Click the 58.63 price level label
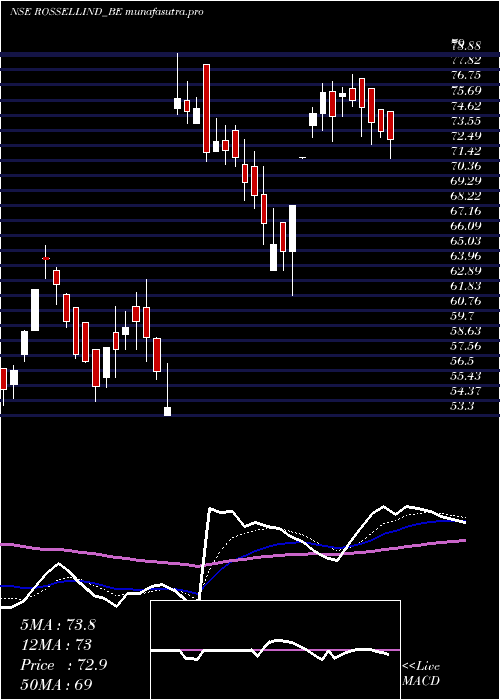The image size is (500, 700). (466, 331)
